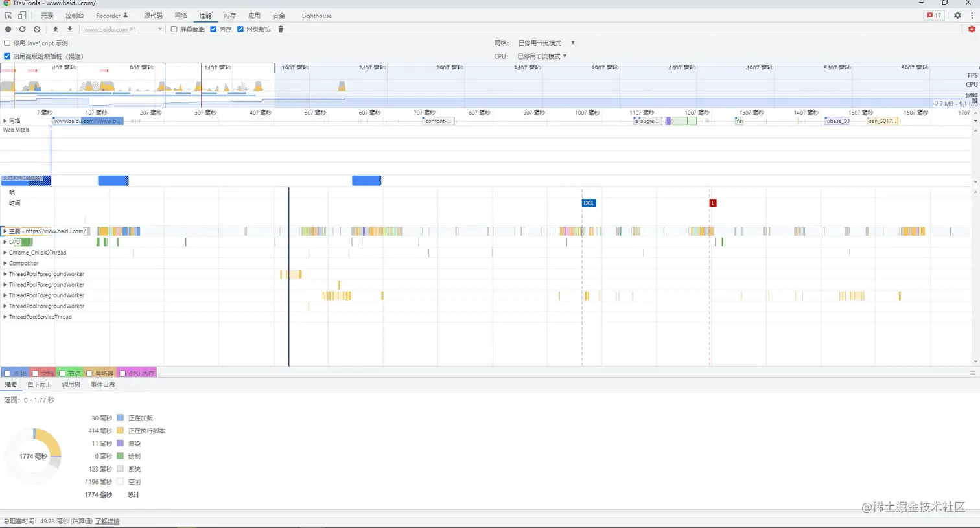Image resolution: width=980 pixels, height=528 pixels.
Task: Toggle the 节点 counter checkbox
Action: [x=63, y=373]
